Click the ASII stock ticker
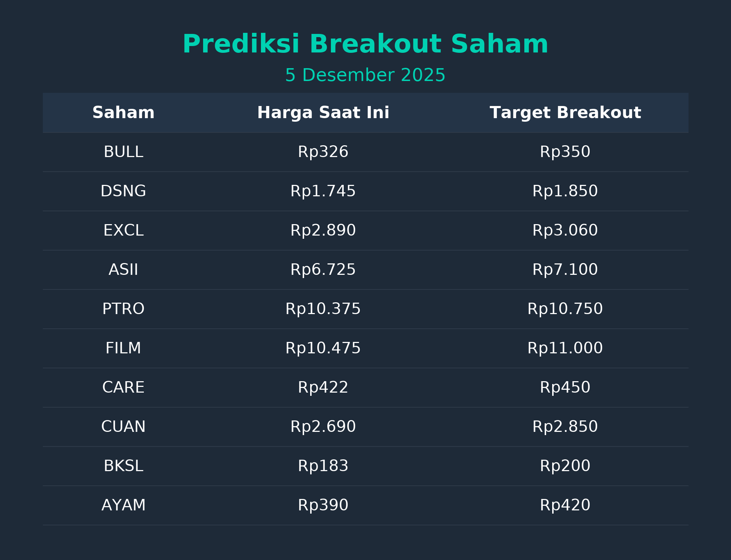This screenshot has height=560, width=731. click(x=123, y=270)
